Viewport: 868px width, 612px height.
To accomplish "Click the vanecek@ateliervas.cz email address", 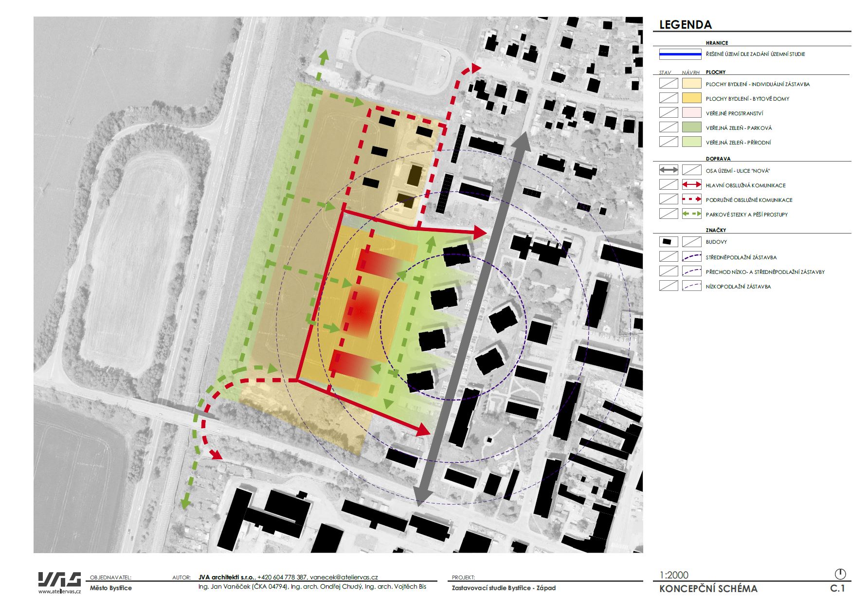I will [344, 577].
